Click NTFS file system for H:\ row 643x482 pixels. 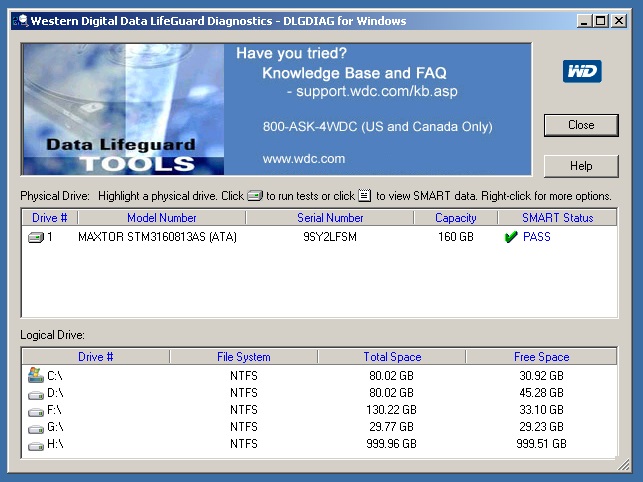(244, 444)
